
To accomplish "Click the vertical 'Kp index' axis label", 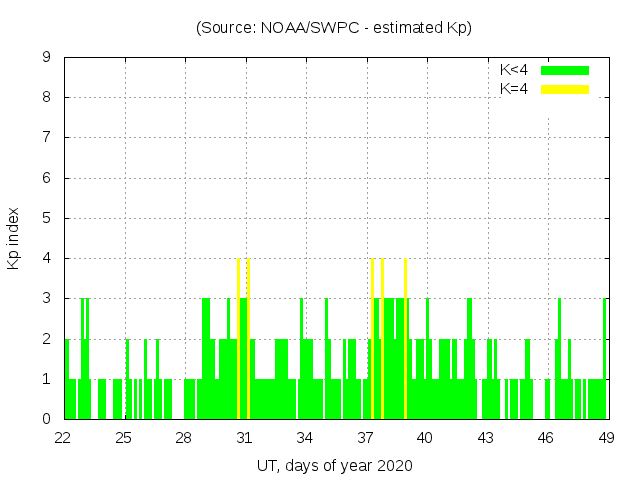I will (14, 238).
